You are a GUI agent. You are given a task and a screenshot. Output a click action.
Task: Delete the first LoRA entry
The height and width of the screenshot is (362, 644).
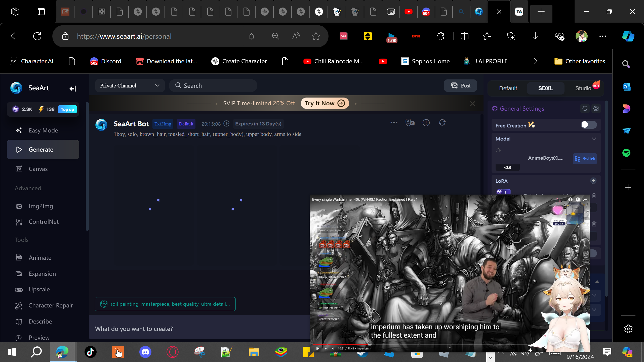point(594,196)
